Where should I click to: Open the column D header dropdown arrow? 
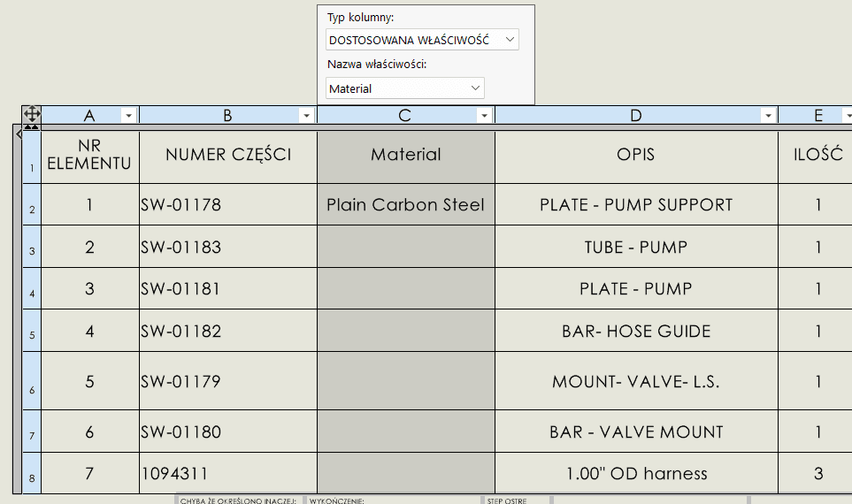click(768, 116)
